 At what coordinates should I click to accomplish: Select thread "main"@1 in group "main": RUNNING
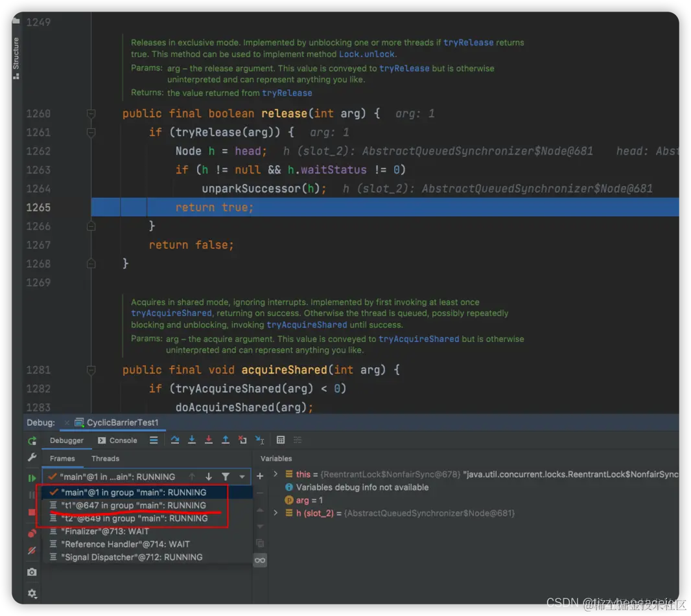click(146, 492)
